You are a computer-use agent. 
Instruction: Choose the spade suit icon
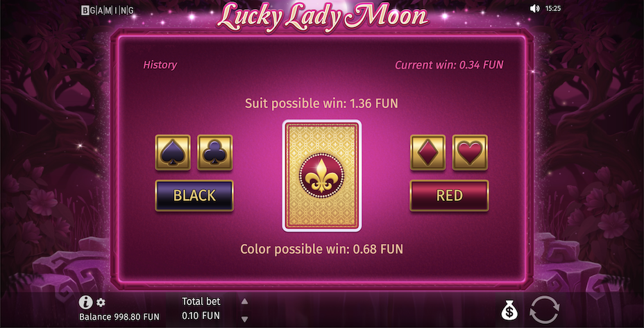[173, 153]
